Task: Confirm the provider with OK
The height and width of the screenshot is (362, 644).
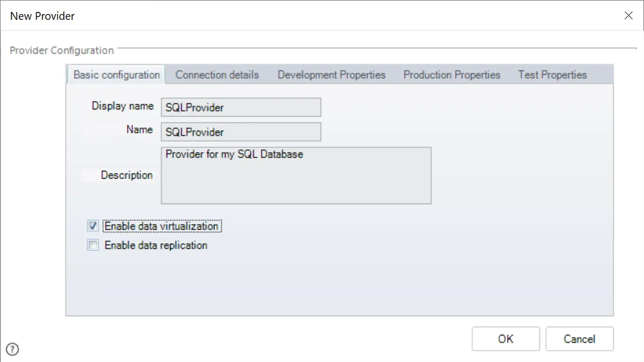Action: click(506, 339)
